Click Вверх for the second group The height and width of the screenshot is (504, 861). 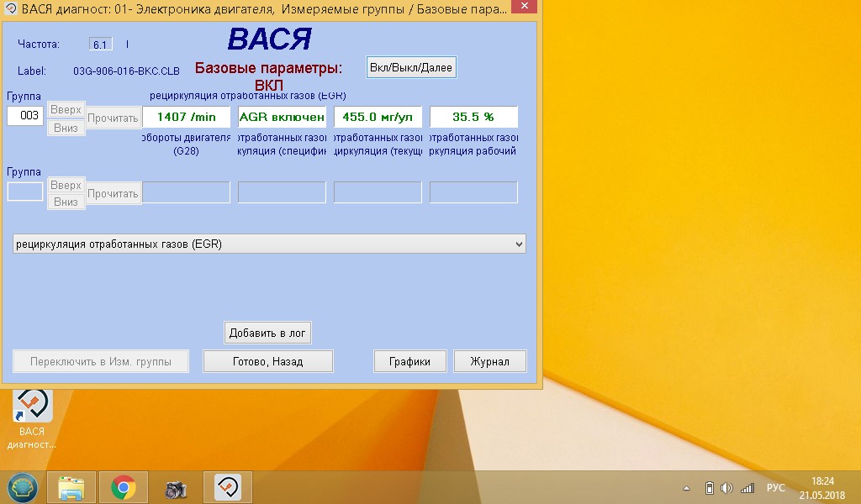coord(66,186)
